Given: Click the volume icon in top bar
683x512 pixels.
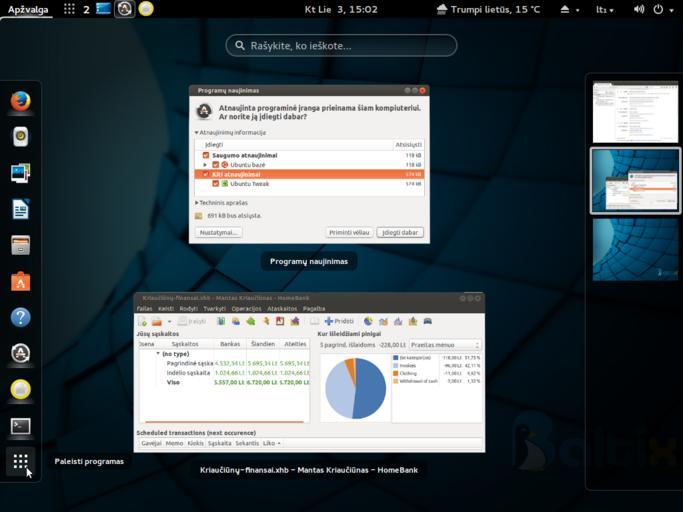Looking at the screenshot, I should click(x=638, y=9).
